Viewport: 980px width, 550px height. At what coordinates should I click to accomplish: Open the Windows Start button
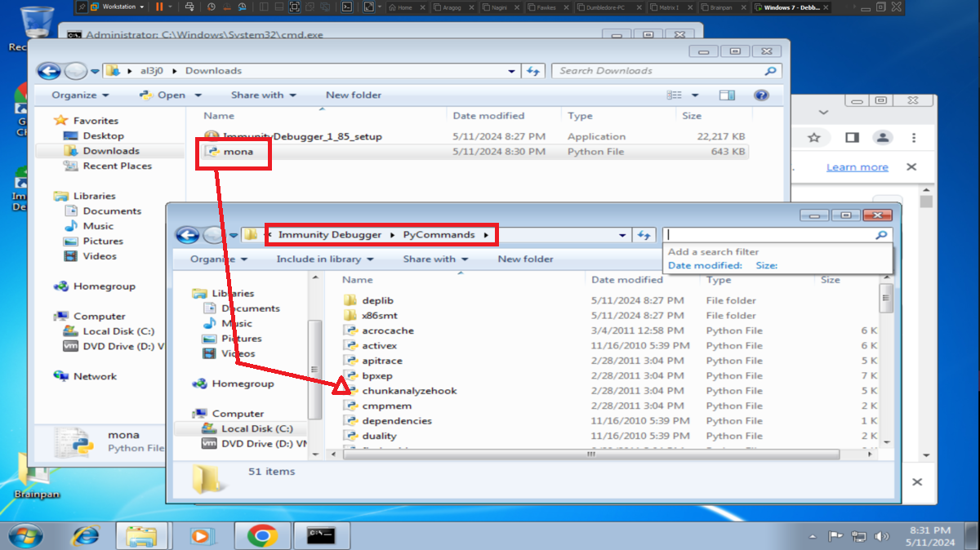click(x=24, y=536)
